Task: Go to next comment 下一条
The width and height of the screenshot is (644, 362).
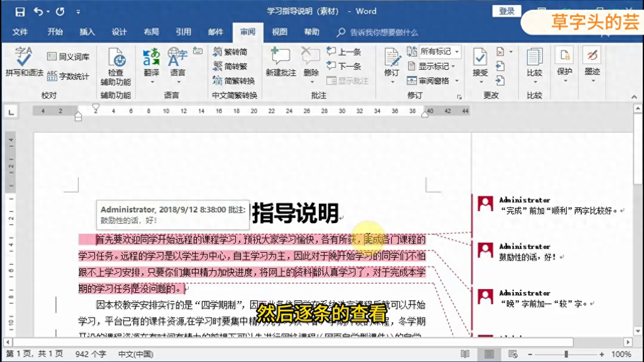Action: pyautogui.click(x=344, y=66)
